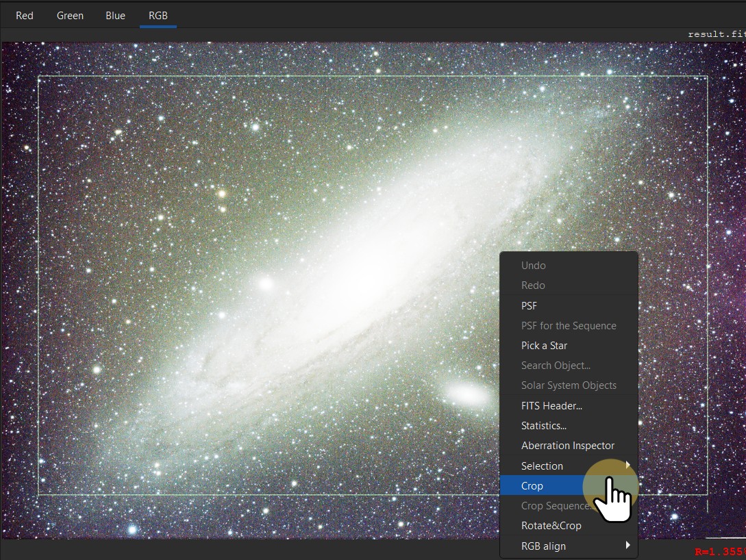Open Statistics... from the context menu
Screen dimensions: 746x560
point(544,426)
